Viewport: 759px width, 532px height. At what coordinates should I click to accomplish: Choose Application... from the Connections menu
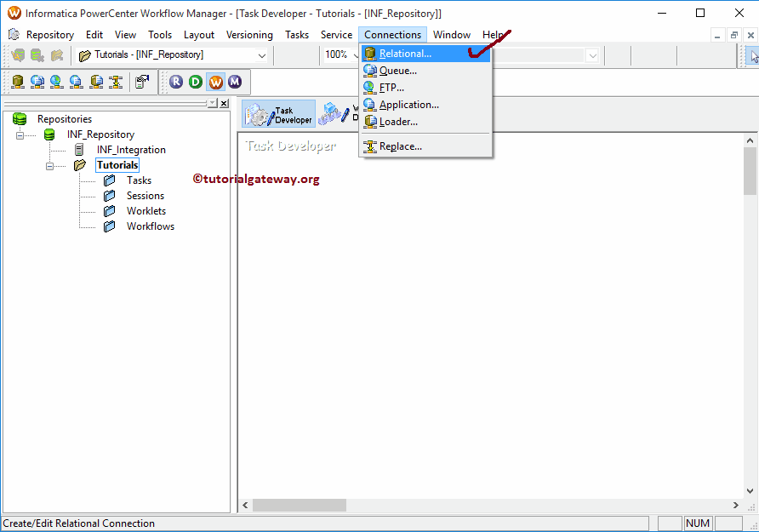click(x=426, y=105)
